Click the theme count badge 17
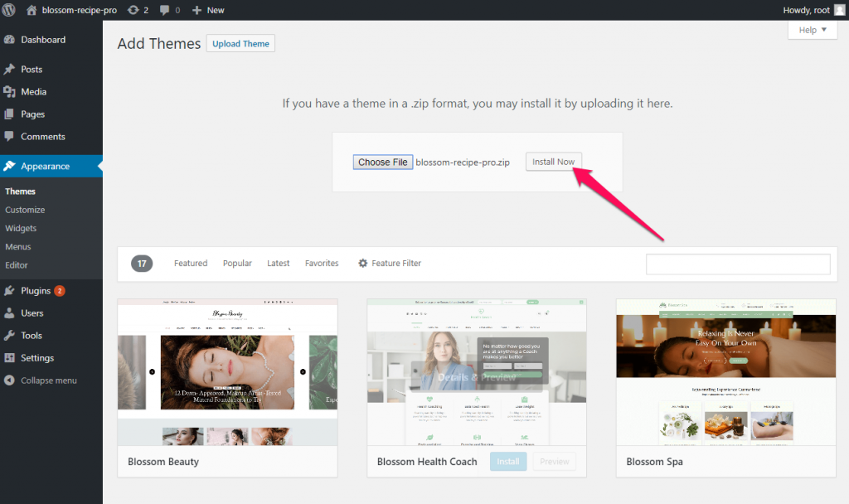 pos(142,264)
